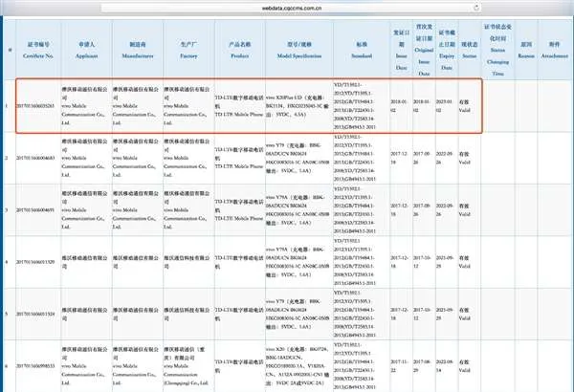This screenshot has width=574, height=392.
Task: Click the Certificate No. column header
Action: click(38, 50)
